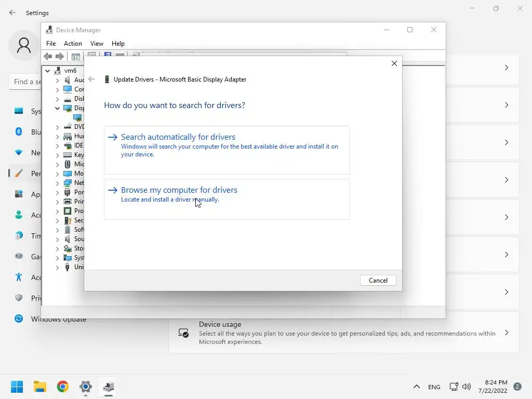Select the IDE controllers icon

pos(68,145)
